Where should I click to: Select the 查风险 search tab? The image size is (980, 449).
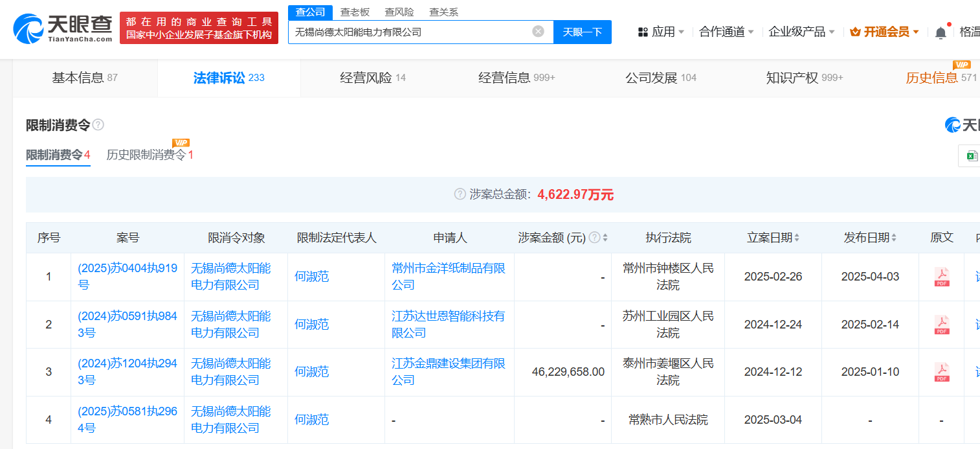point(399,12)
